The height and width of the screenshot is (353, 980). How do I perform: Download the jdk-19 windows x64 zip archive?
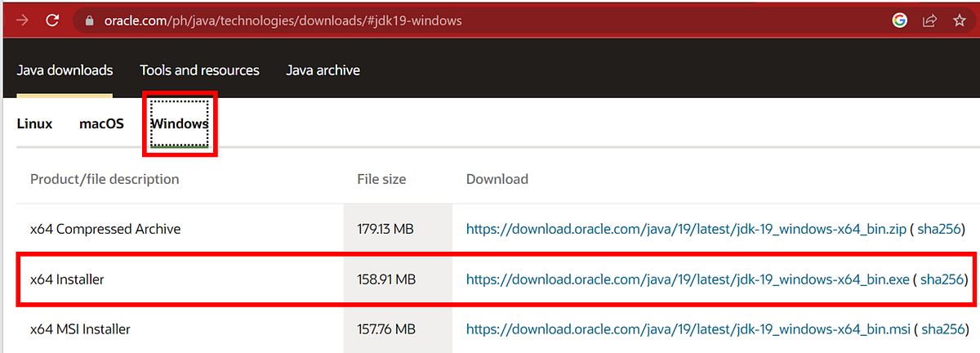coord(686,230)
